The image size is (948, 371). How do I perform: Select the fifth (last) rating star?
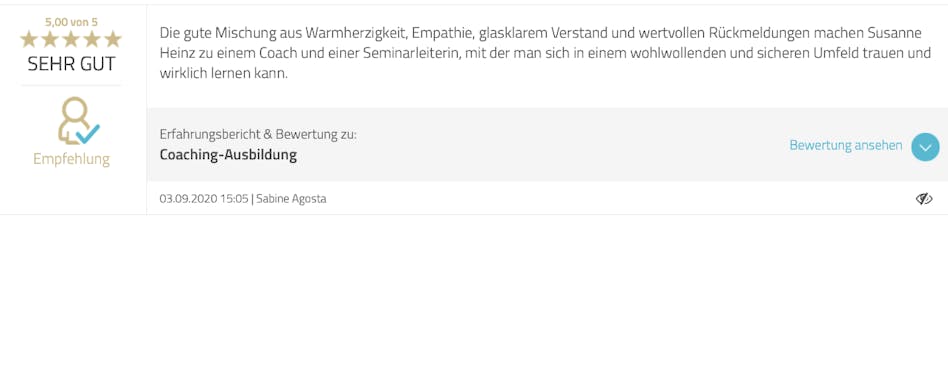pos(112,39)
